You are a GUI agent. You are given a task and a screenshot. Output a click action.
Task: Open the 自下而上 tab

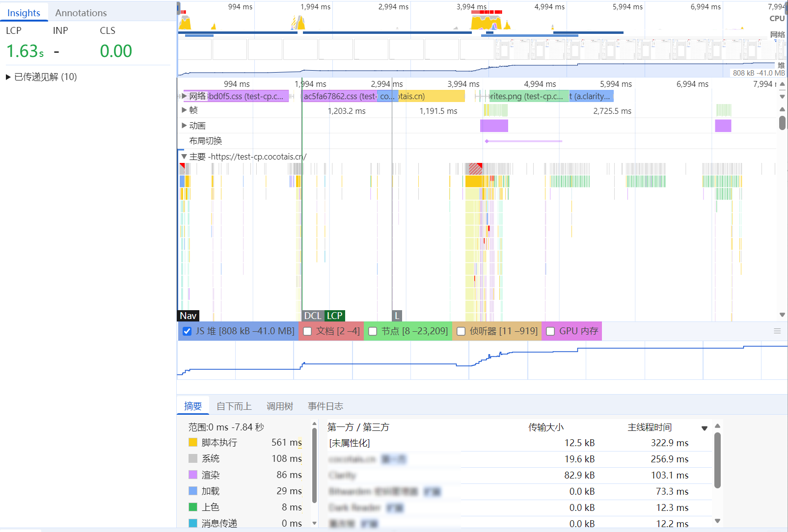tap(234, 406)
